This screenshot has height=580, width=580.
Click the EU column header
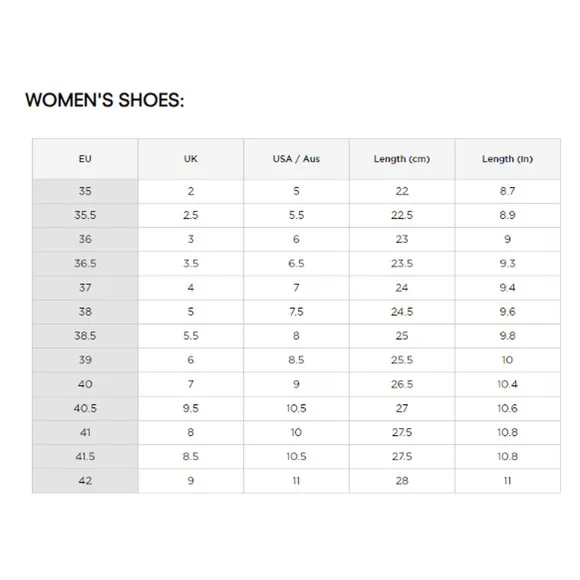click(x=85, y=159)
